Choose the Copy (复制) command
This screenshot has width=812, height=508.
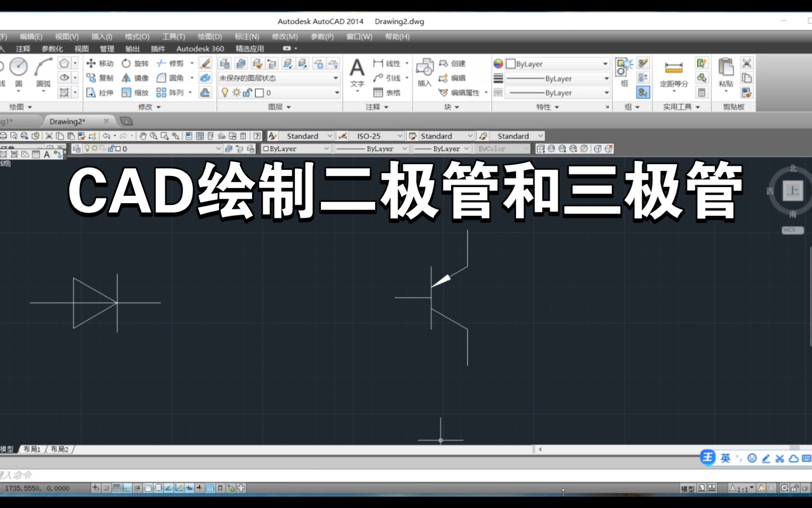(x=100, y=78)
